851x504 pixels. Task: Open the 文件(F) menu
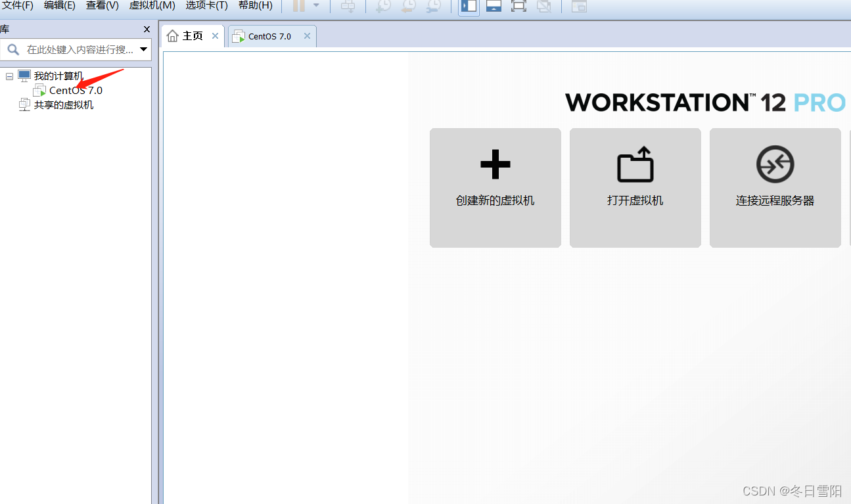[x=17, y=6]
